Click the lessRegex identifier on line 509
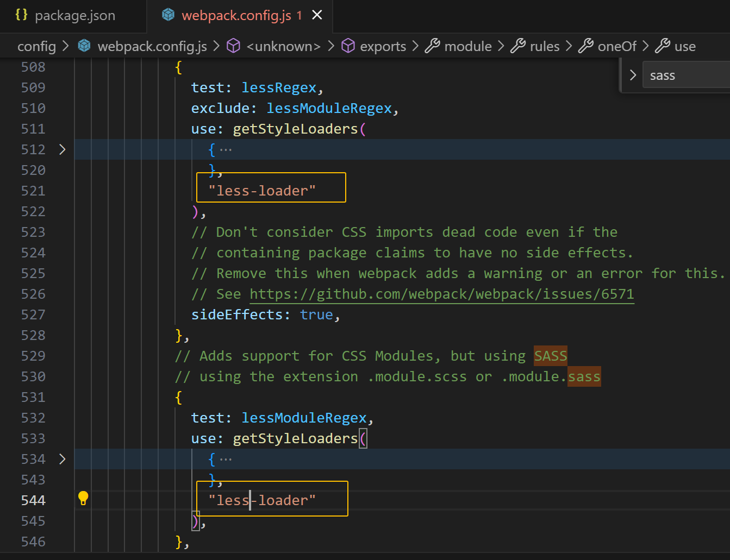This screenshot has height=560, width=730. click(279, 87)
